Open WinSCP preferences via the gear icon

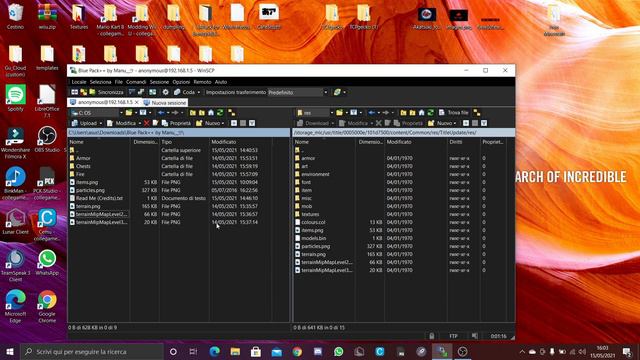click(165, 92)
